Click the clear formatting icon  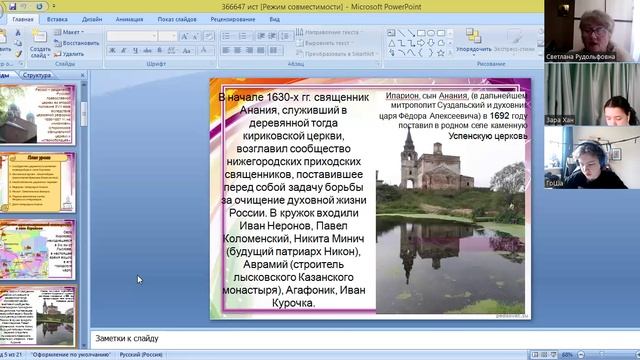click(209, 36)
